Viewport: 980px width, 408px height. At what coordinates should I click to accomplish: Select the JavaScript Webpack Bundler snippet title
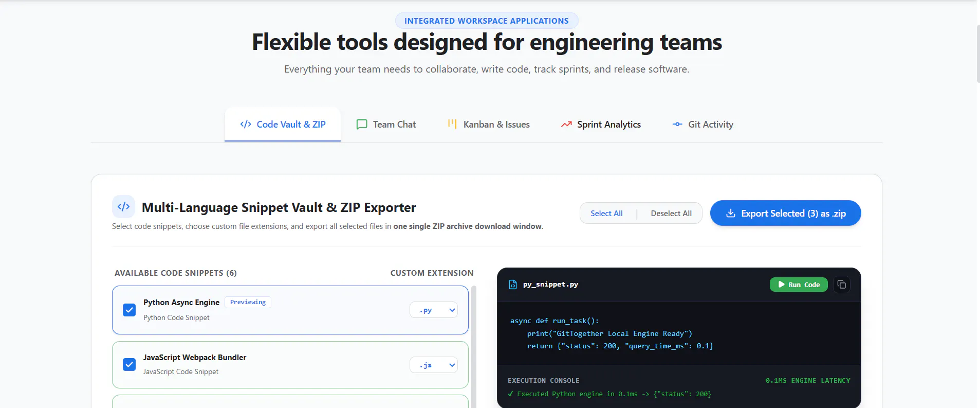(x=195, y=357)
